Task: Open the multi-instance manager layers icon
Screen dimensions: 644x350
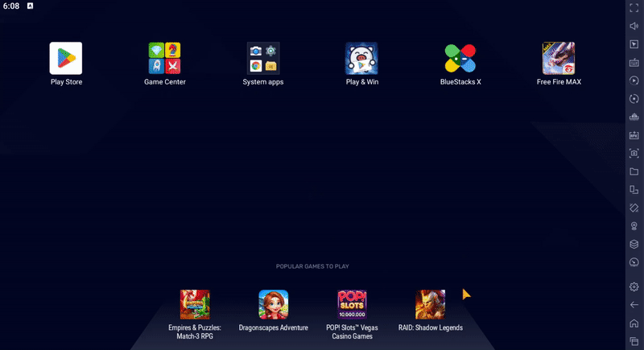Action: 634,244
